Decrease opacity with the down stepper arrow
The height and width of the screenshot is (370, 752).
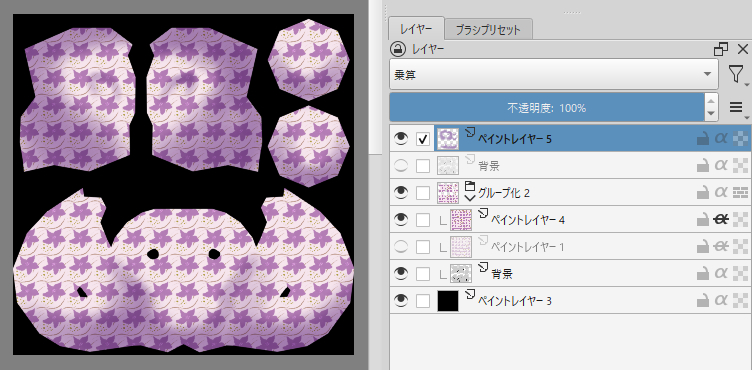[x=710, y=114]
